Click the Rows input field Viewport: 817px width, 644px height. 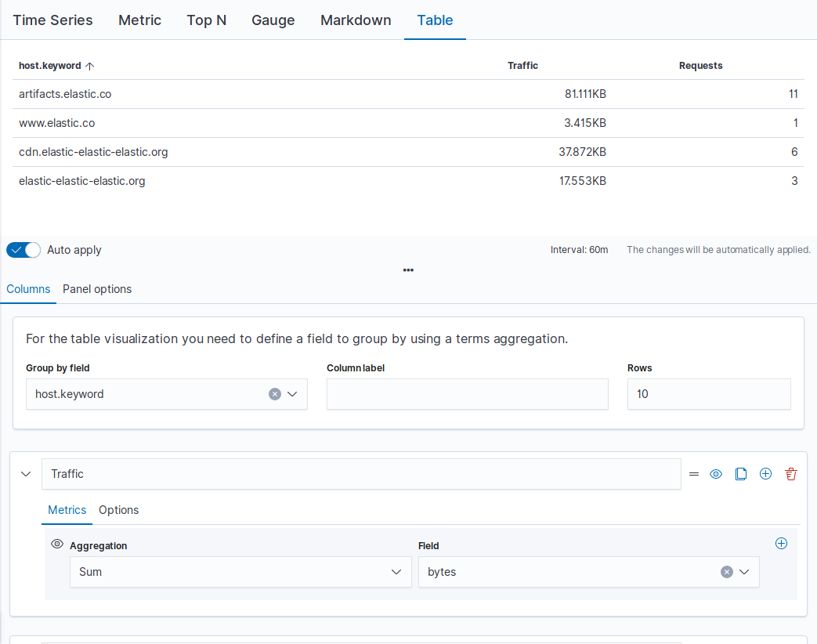(707, 394)
